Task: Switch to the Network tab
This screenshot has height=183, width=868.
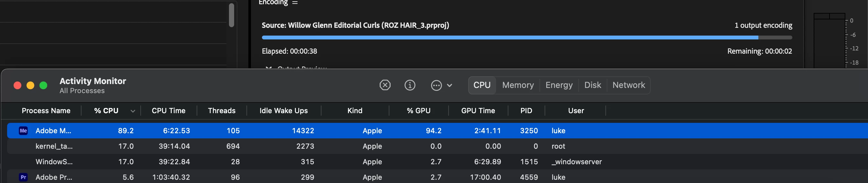Action: (x=629, y=85)
